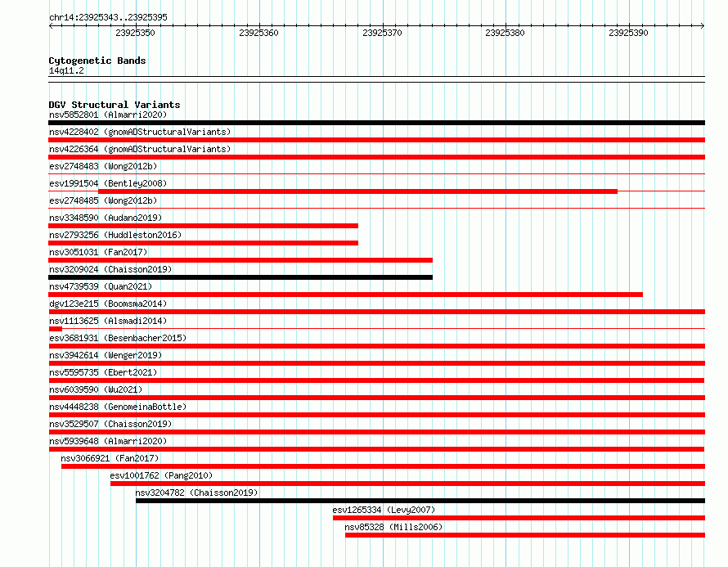The width and height of the screenshot is (728, 567).
Task: Click nsv1113625 (Alsmadi2014) label
Action: (108, 321)
